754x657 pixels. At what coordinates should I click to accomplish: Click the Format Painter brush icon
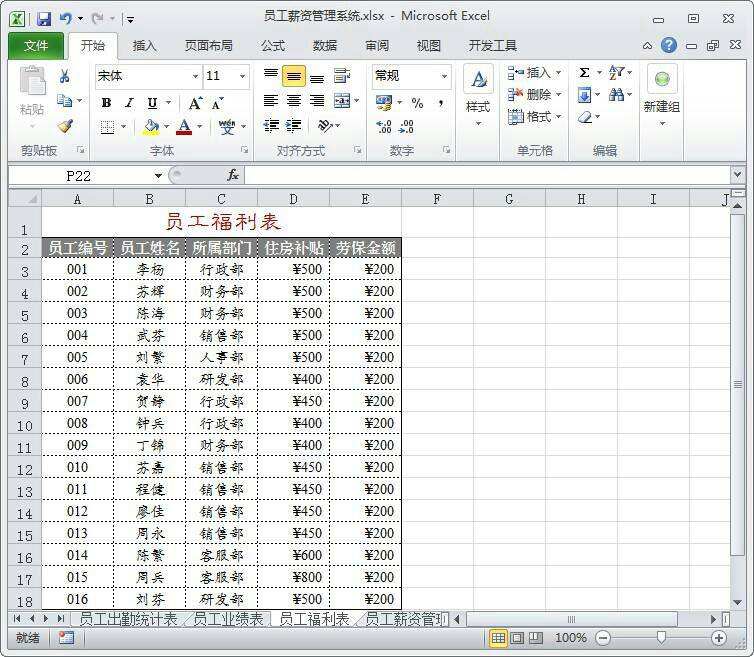(65, 127)
